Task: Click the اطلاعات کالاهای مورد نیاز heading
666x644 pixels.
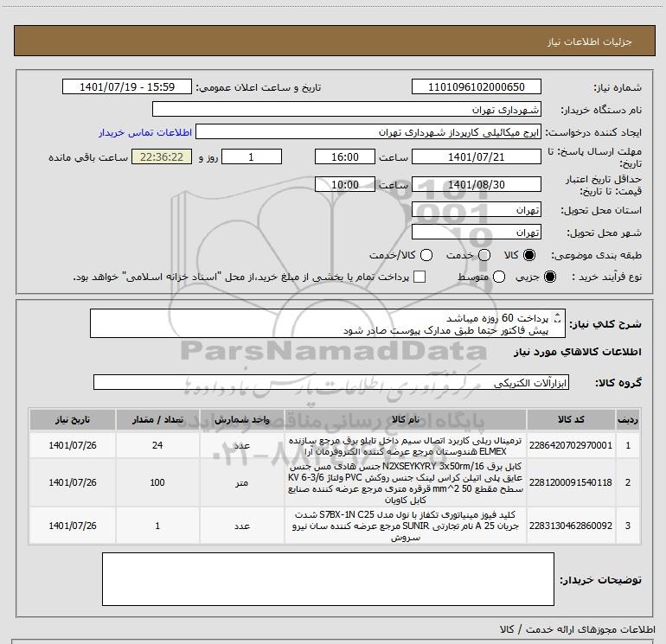Action: [x=578, y=352]
